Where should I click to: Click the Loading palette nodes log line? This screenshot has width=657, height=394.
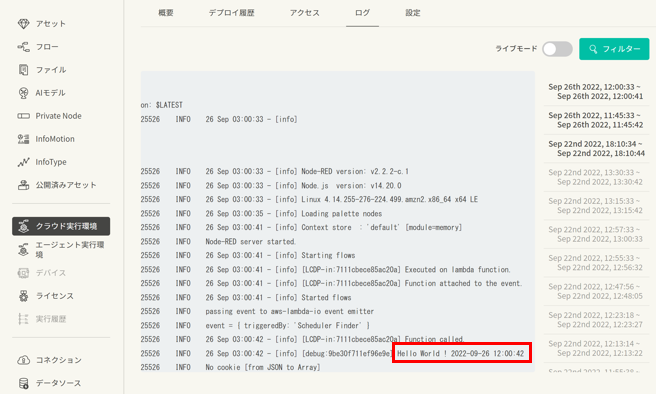click(x=261, y=214)
